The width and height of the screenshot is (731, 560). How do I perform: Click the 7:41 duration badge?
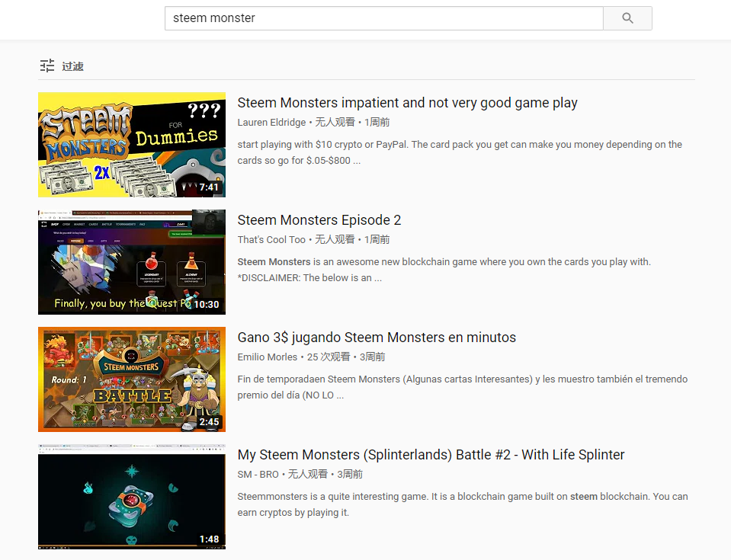tap(209, 187)
